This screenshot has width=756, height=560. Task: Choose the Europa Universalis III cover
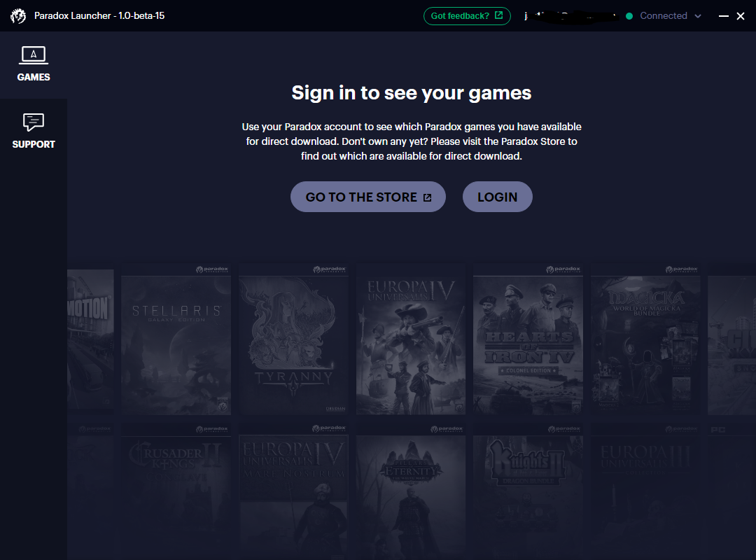[645, 490]
